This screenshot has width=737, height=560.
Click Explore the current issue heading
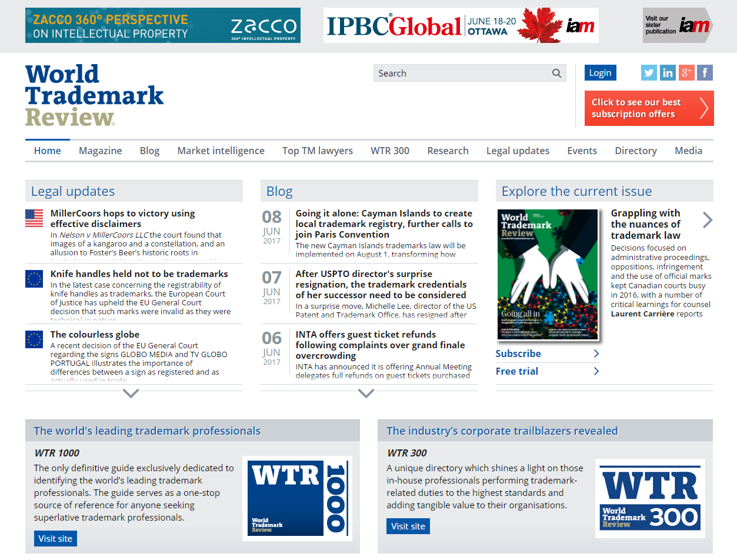(x=577, y=191)
